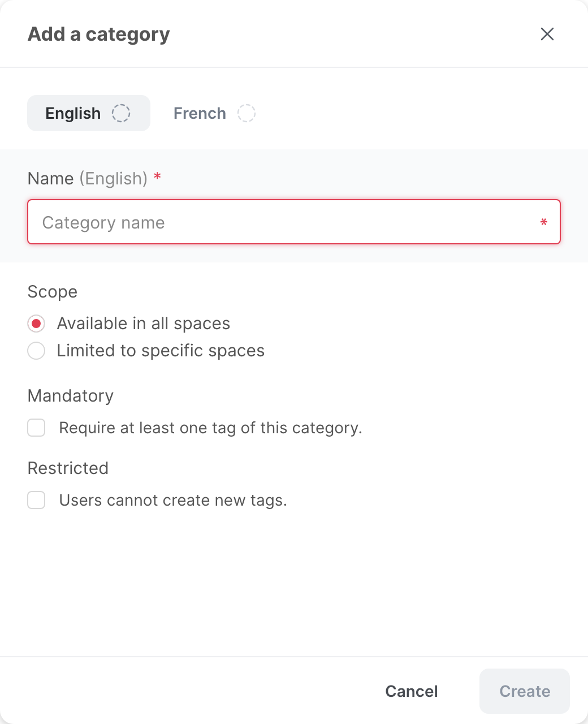This screenshot has height=724, width=588.
Task: Select Available in all spaces option
Action: tap(36, 324)
